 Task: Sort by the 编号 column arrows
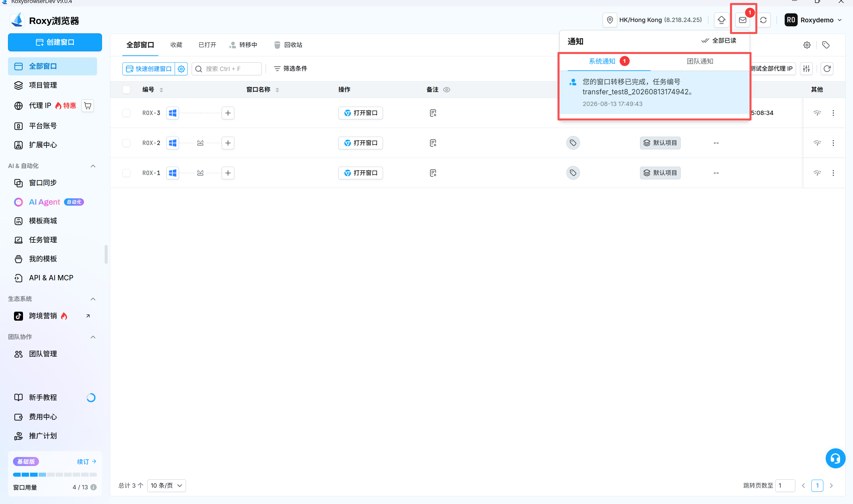pyautogui.click(x=161, y=90)
